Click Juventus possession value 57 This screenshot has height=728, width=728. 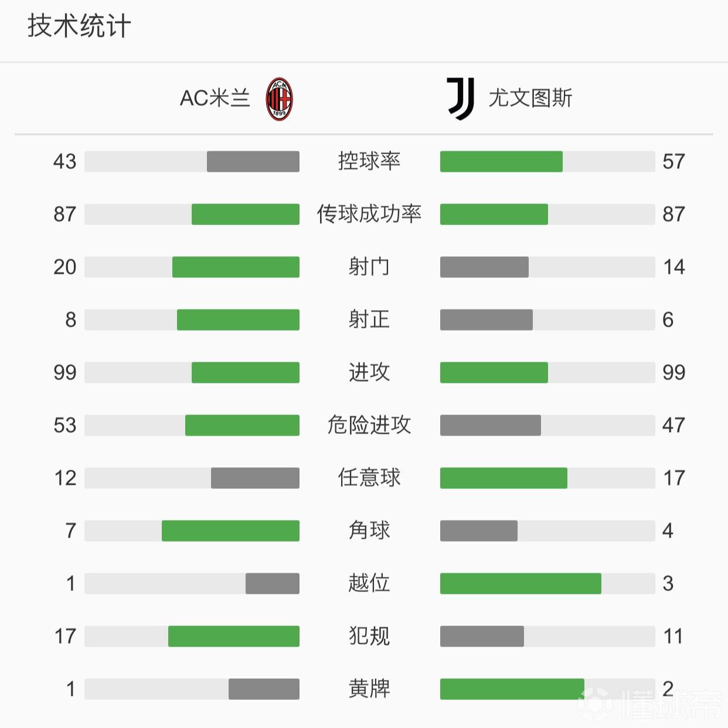pyautogui.click(x=674, y=162)
